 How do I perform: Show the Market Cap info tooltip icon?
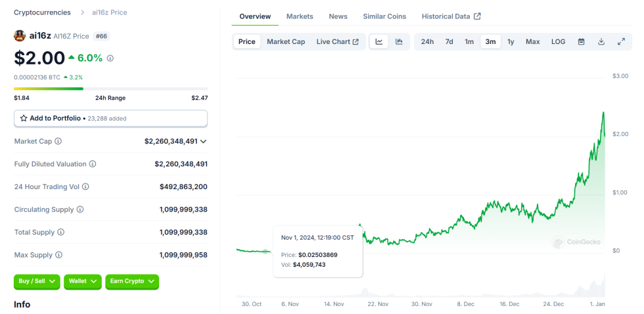58,141
